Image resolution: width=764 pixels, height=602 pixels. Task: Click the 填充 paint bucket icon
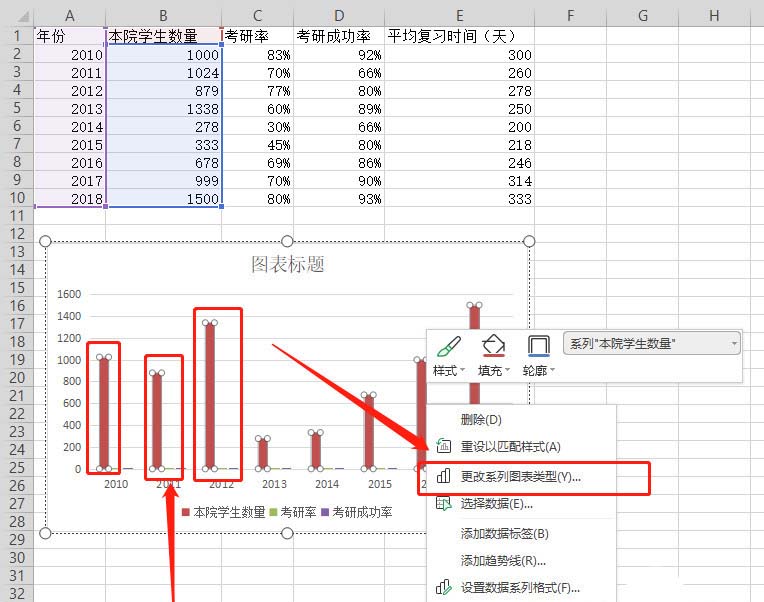[494, 347]
